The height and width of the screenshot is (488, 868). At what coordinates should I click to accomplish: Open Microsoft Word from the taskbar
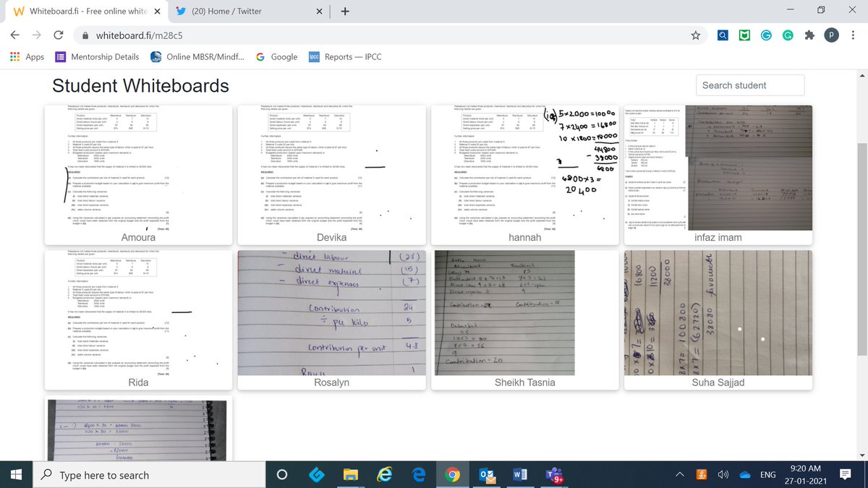click(519, 475)
